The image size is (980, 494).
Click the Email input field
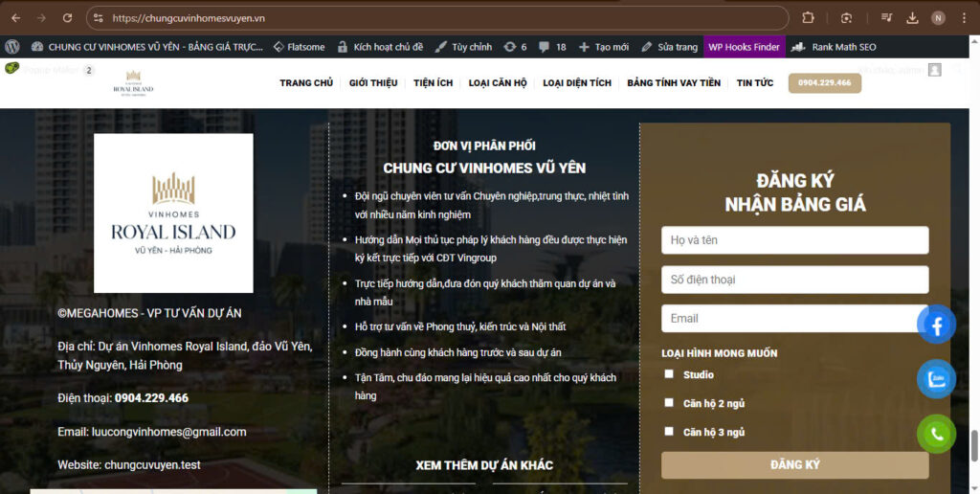795,318
